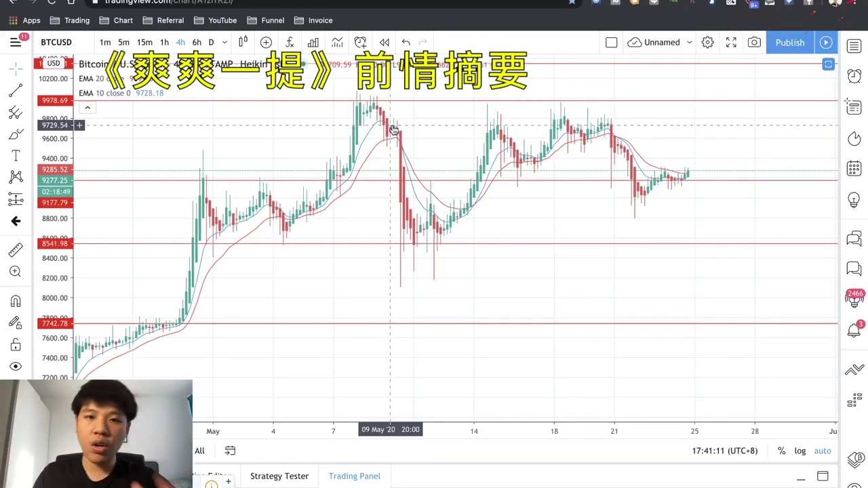Viewport: 868px width, 488px height.
Task: Expand the timeframe interval dropdown
Action: pyautogui.click(x=224, y=43)
